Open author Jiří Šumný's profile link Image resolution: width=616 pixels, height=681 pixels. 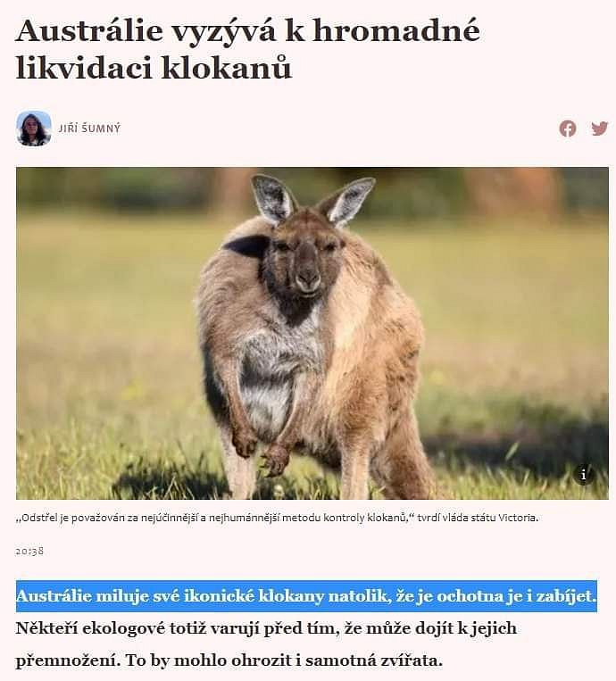point(89,129)
